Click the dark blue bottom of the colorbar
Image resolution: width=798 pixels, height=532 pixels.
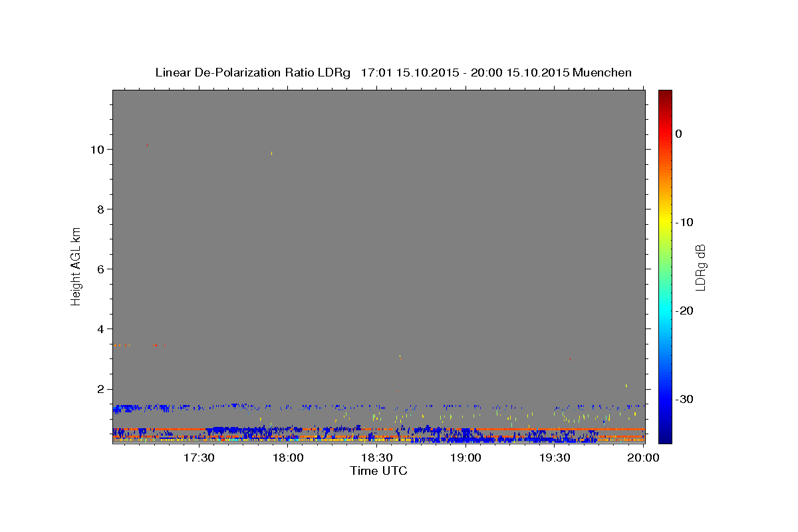click(x=665, y=437)
